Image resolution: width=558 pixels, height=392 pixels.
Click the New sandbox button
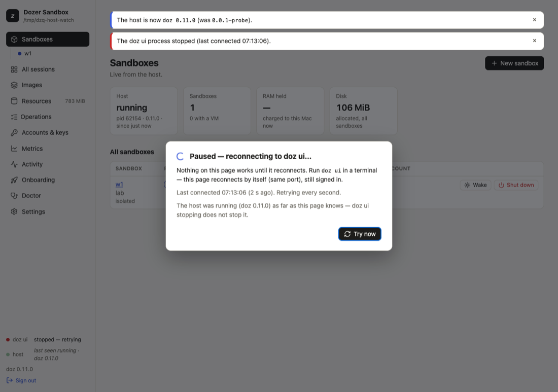point(514,63)
